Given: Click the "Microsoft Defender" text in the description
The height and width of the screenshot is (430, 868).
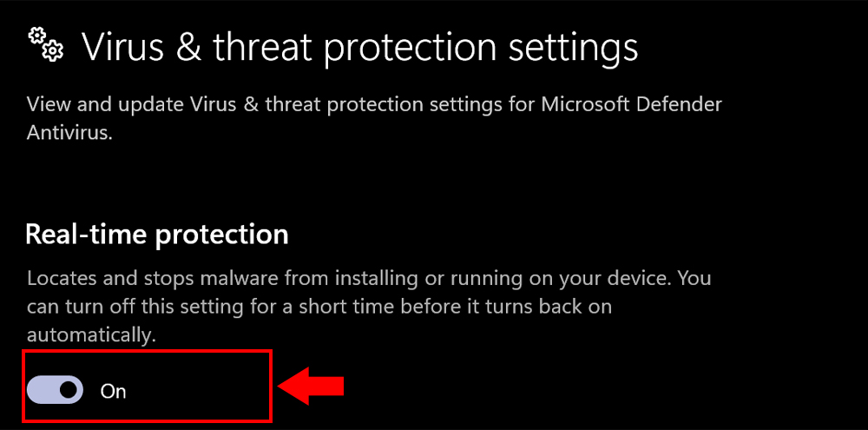Looking at the screenshot, I should point(631,105).
